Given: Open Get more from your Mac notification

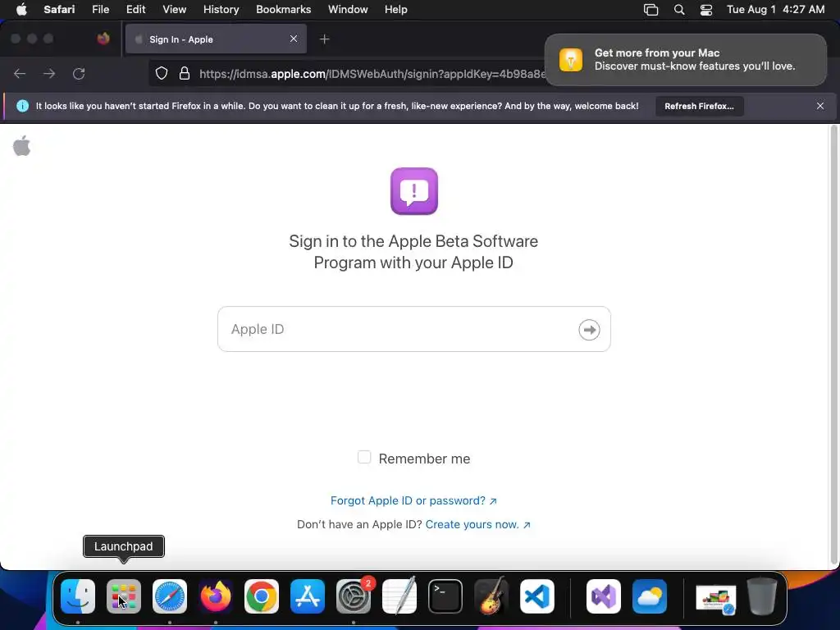Looking at the screenshot, I should pos(686,59).
